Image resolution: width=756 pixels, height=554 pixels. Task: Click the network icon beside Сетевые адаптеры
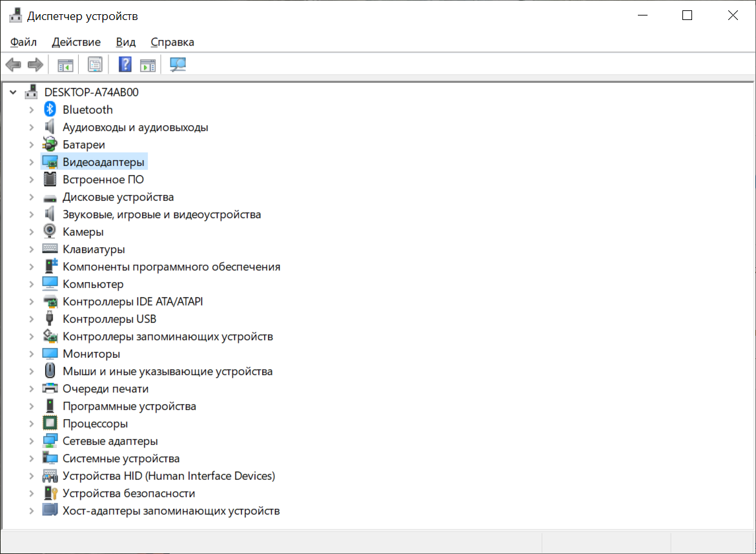point(50,441)
